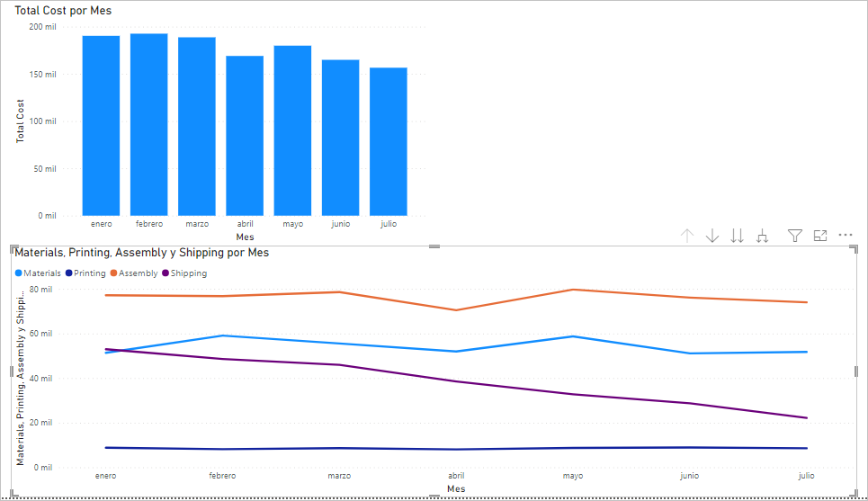Open the visual Filter funnel icon
The image size is (868, 501).
coord(795,236)
